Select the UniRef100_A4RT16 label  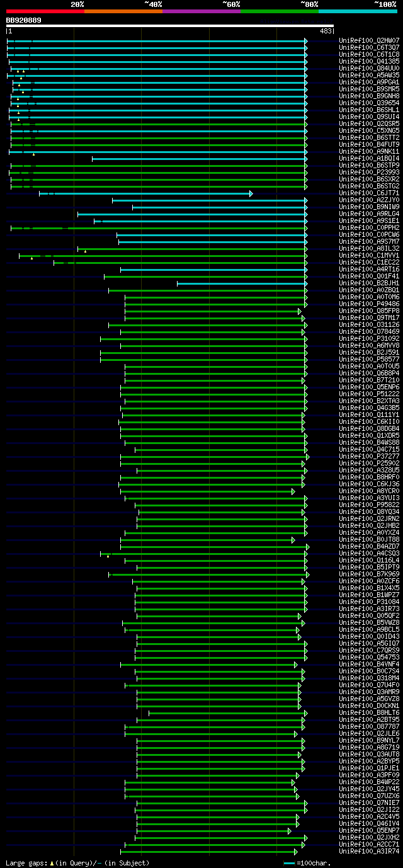pos(369,269)
